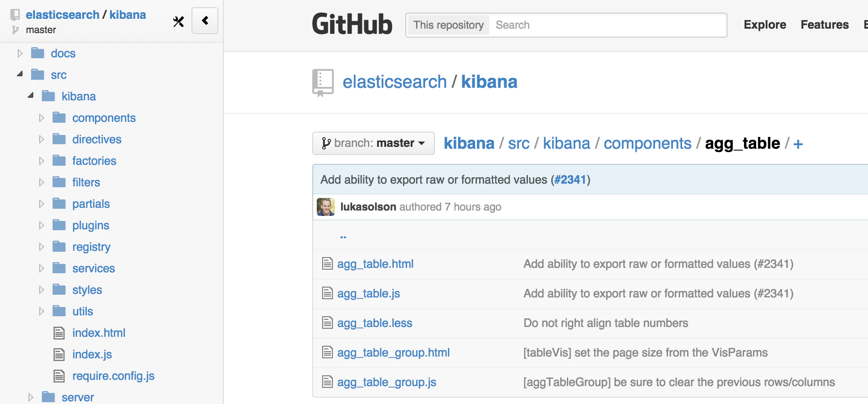Open the Explore menu item
The height and width of the screenshot is (404, 868).
point(765,25)
